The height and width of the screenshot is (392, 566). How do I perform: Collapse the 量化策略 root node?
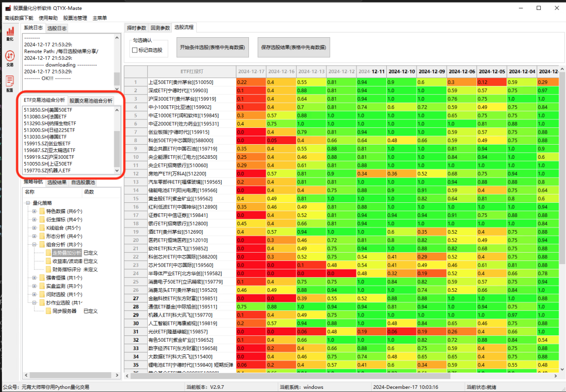(28, 203)
